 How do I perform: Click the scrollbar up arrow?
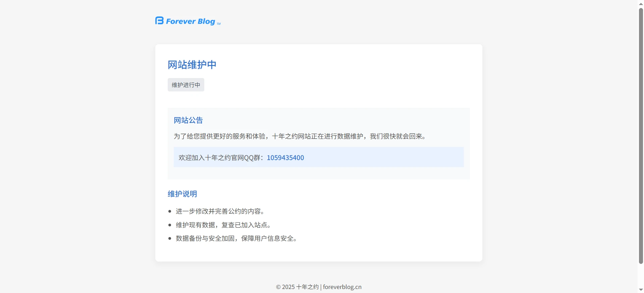point(641,3)
